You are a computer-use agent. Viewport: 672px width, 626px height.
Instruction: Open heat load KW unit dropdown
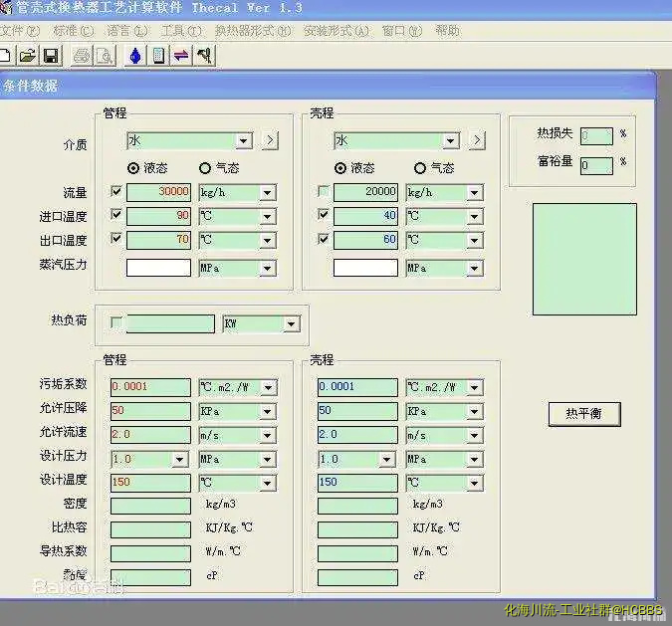291,323
